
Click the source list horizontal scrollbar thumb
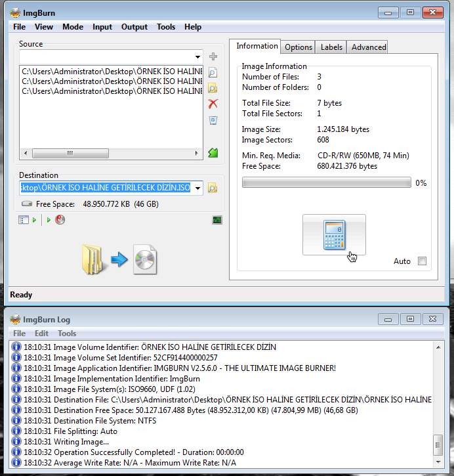pyautogui.click(x=70, y=153)
